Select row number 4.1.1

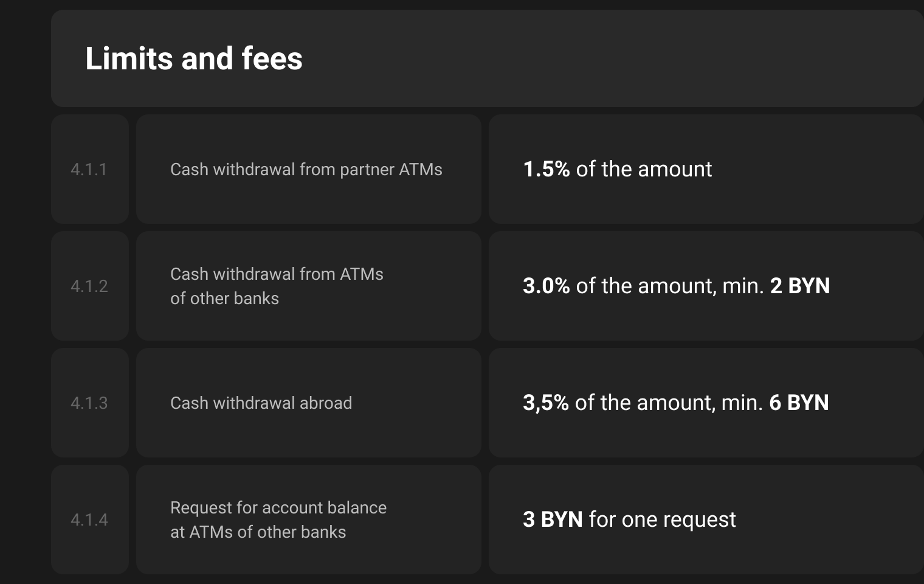(89, 169)
